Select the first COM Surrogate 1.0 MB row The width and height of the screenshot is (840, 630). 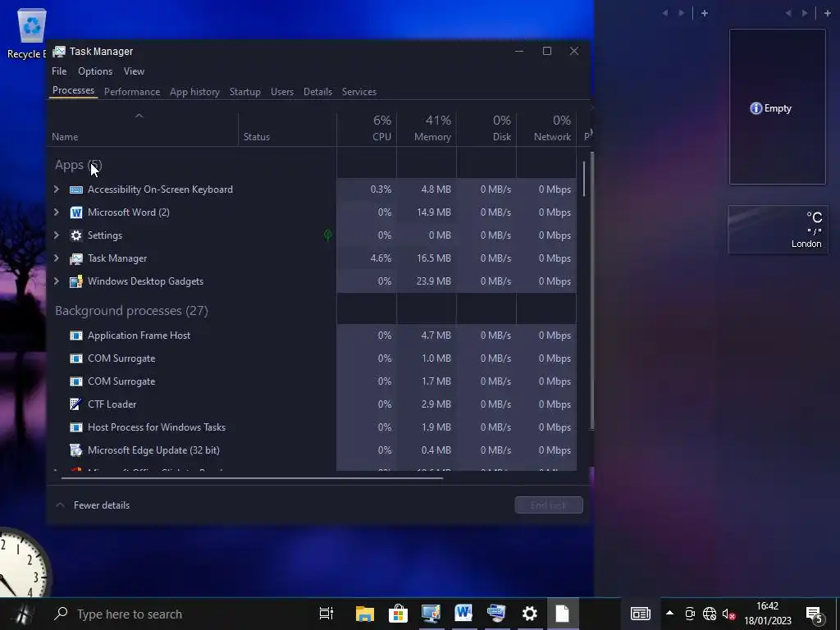pos(313,358)
